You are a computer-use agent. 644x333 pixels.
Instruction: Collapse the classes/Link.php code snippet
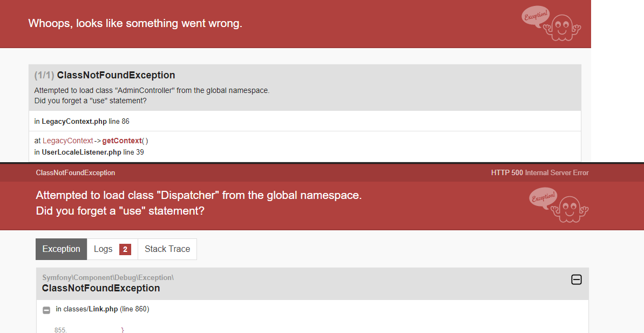pyautogui.click(x=46, y=310)
